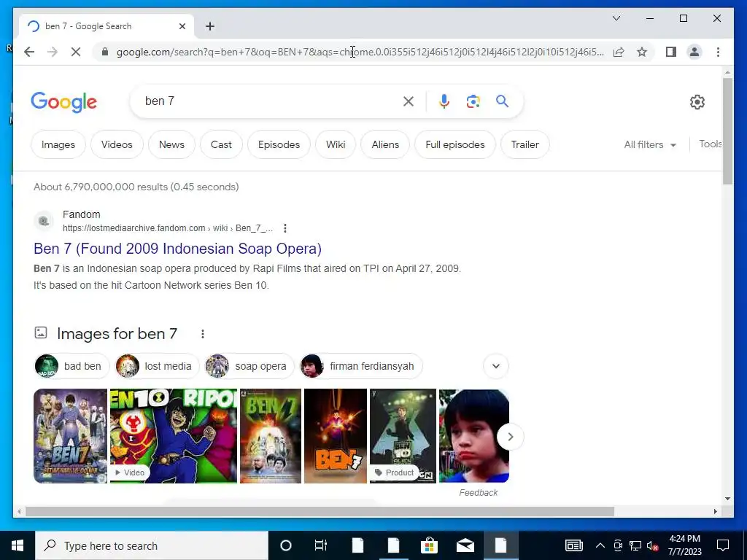Image resolution: width=747 pixels, height=560 pixels.
Task: Click the Google logo
Action: [x=64, y=102]
